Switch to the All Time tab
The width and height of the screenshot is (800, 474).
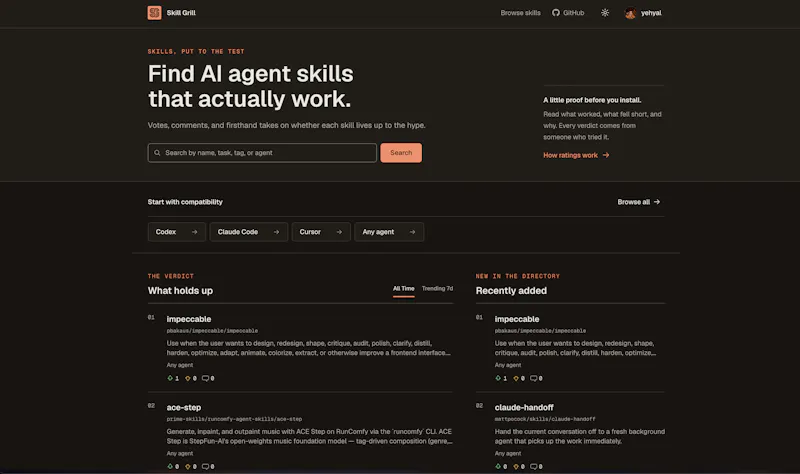(x=404, y=289)
